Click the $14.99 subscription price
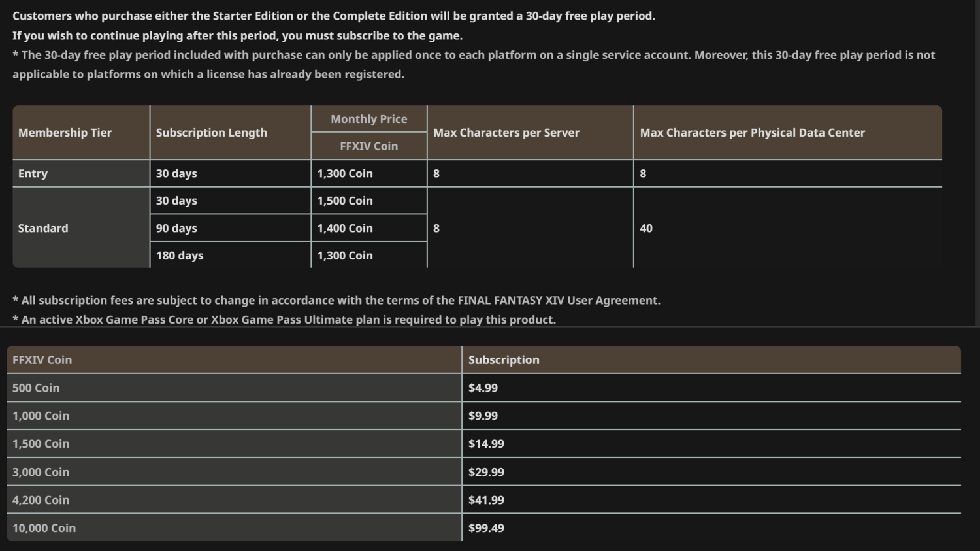980x551 pixels. coord(486,444)
